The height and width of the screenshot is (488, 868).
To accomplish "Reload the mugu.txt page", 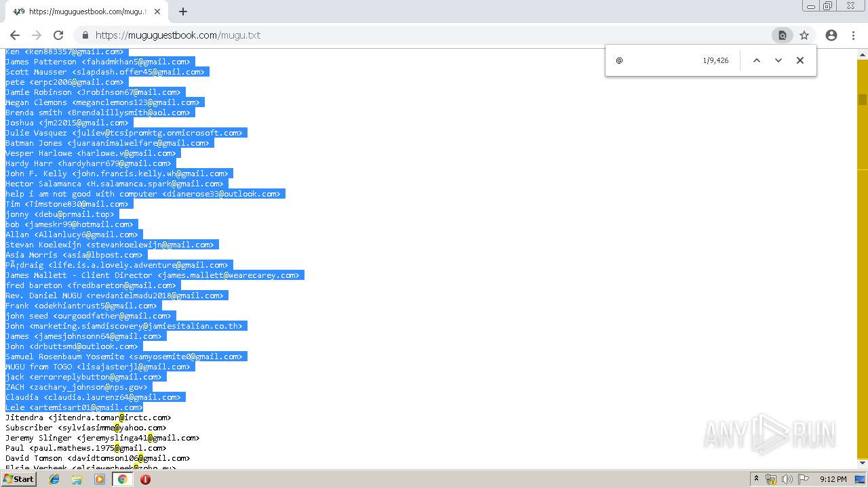I will click(x=58, y=35).
